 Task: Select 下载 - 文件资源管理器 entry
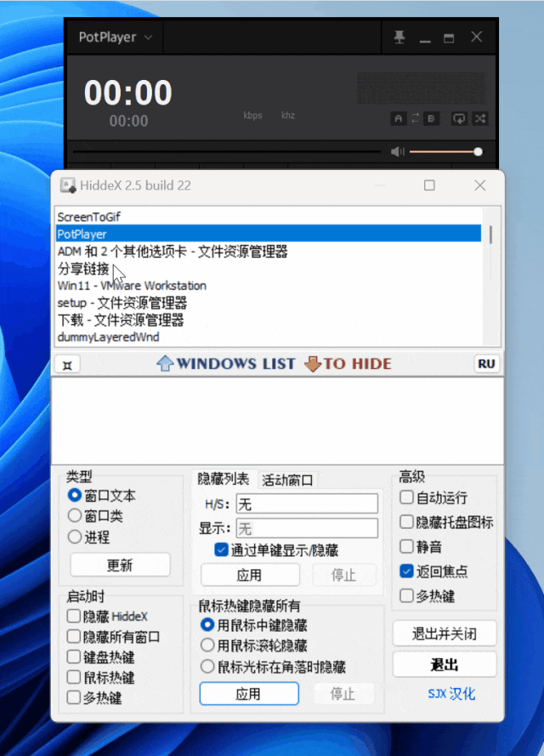269,320
